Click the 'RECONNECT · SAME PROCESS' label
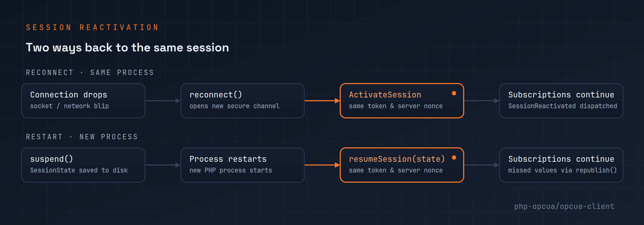 90,73
